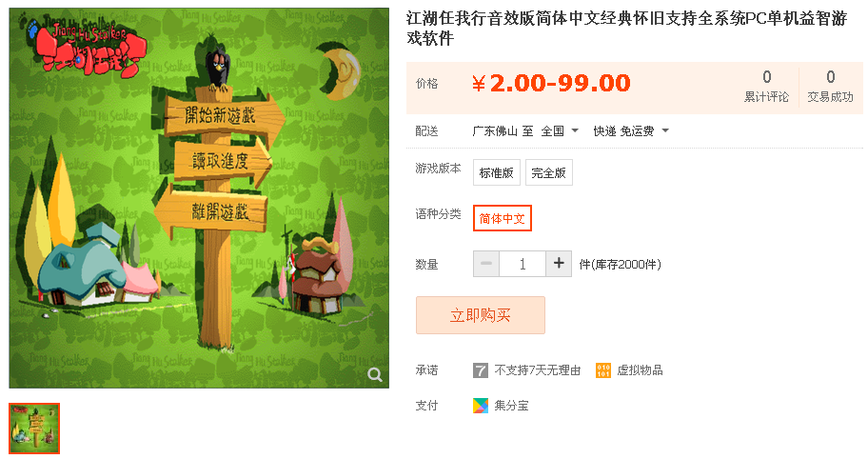Click the 集分宝 payment icon
This screenshot has height=459, width=868.
click(481, 406)
